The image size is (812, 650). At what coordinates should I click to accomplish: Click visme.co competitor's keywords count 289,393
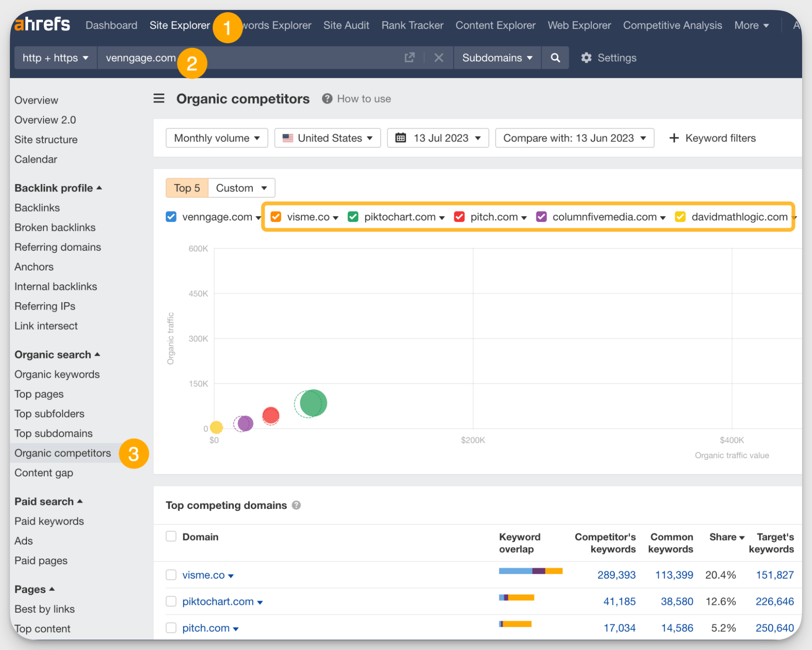[x=616, y=575]
